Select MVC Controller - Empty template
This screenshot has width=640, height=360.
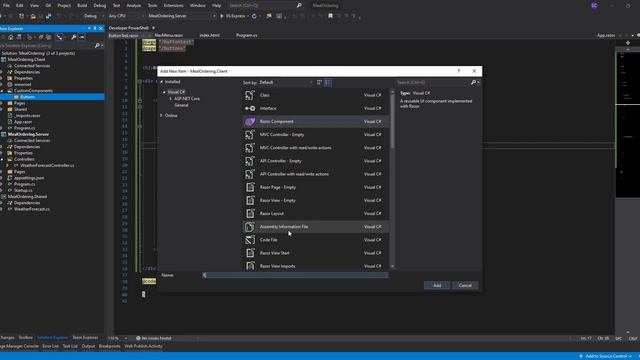(x=316, y=135)
